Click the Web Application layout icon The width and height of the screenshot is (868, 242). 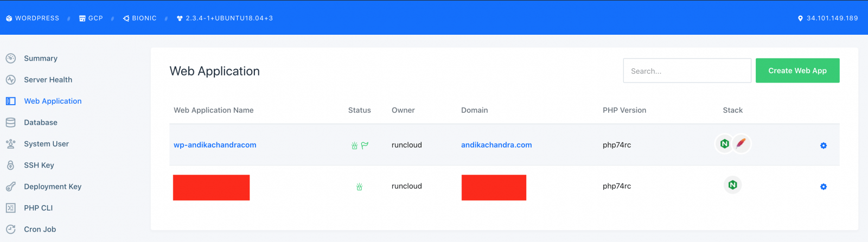10,101
